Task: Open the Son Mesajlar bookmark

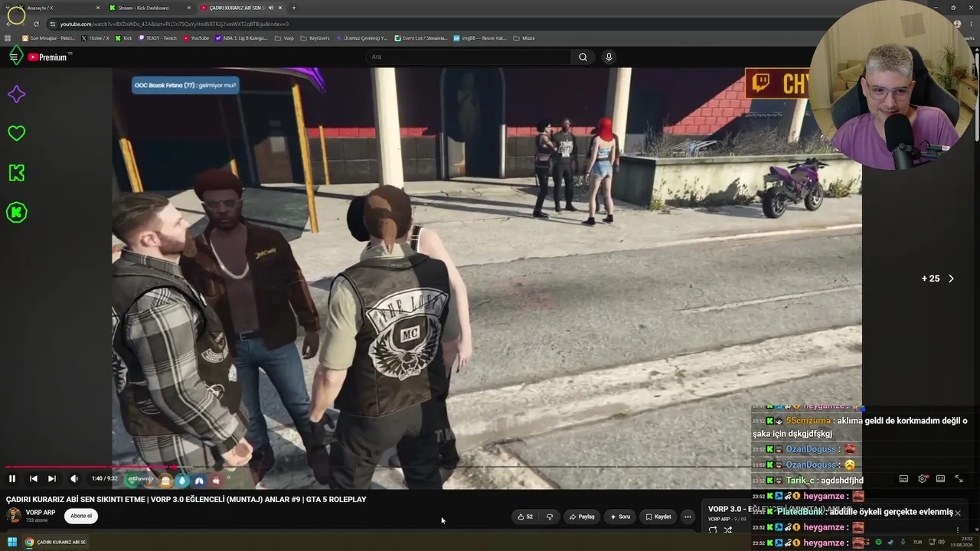Action: click(x=47, y=38)
